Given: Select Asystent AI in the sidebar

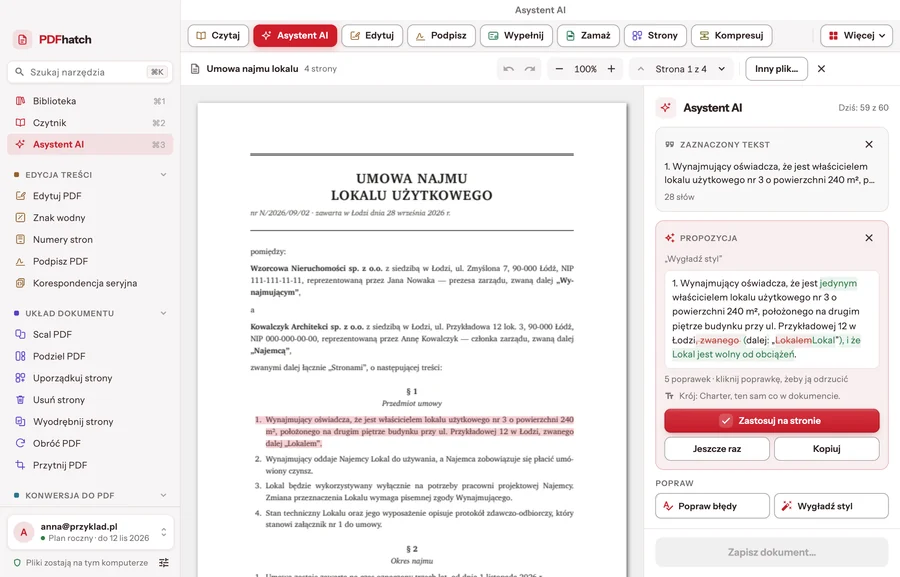Looking at the screenshot, I should (x=90, y=145).
